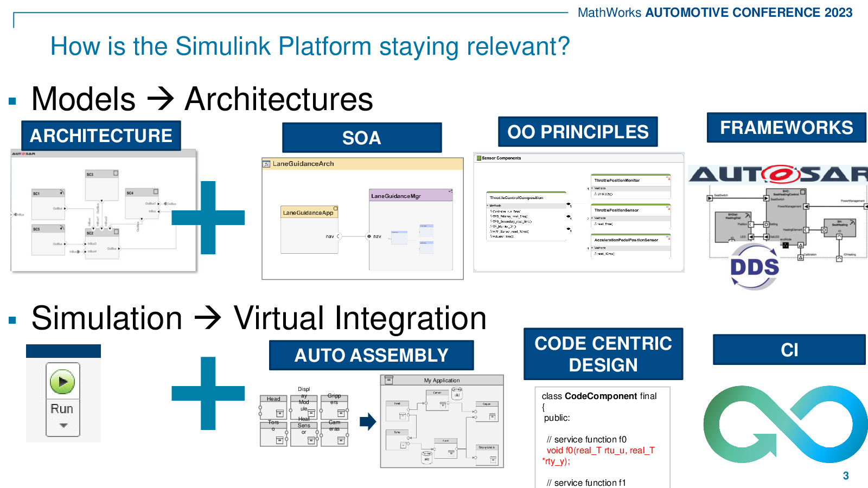868x488 pixels.
Task: Click the Grippers component block
Action: [334, 406]
